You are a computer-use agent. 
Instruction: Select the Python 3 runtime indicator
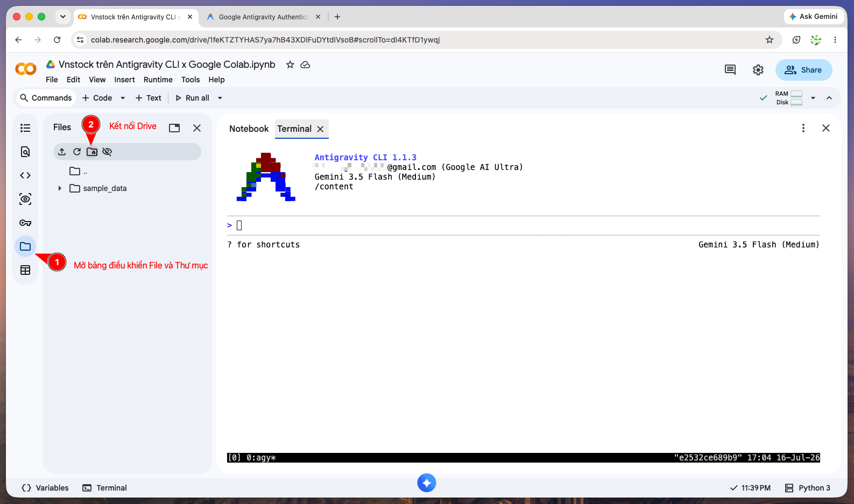click(807, 488)
